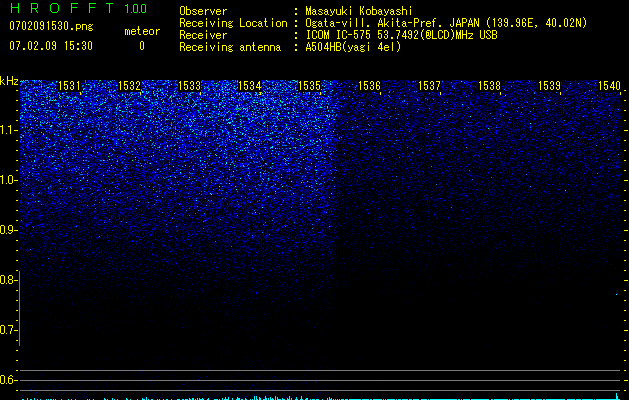Click the 1534 time marker
This screenshot has height=400, width=629.
(250, 86)
